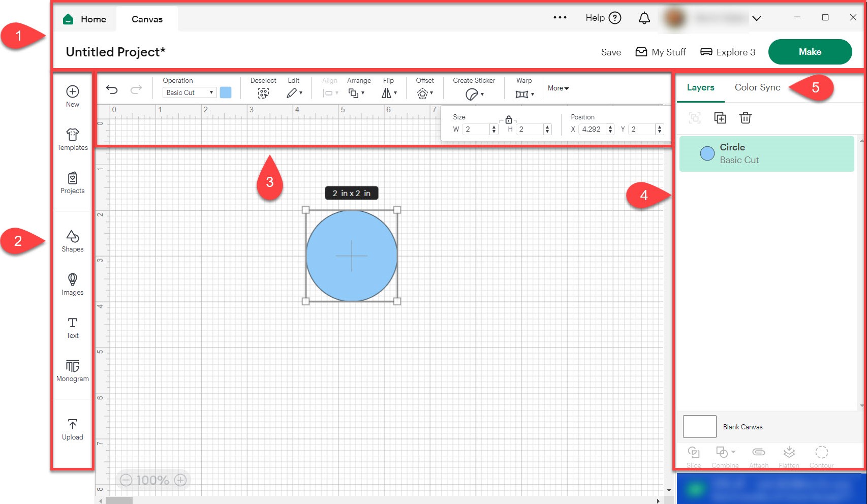Click the Group layers icon

point(694,118)
